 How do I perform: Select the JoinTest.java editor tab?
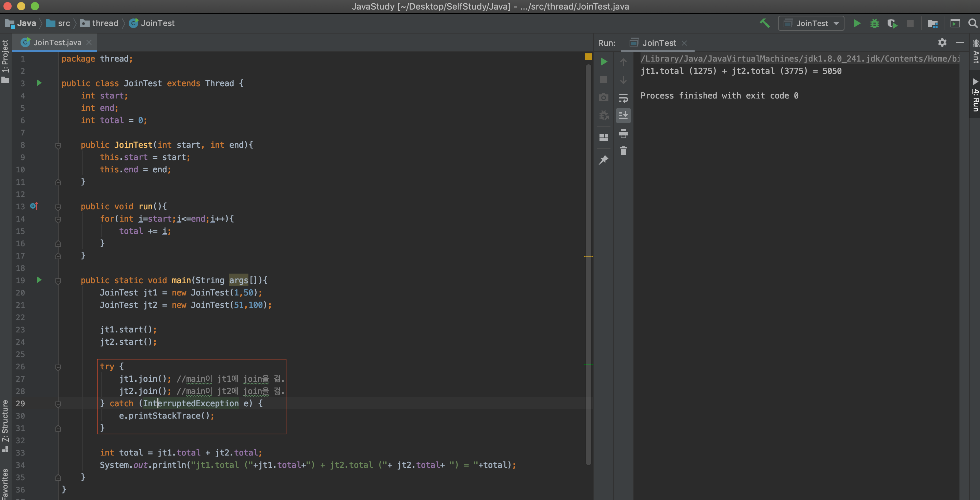[x=56, y=43]
